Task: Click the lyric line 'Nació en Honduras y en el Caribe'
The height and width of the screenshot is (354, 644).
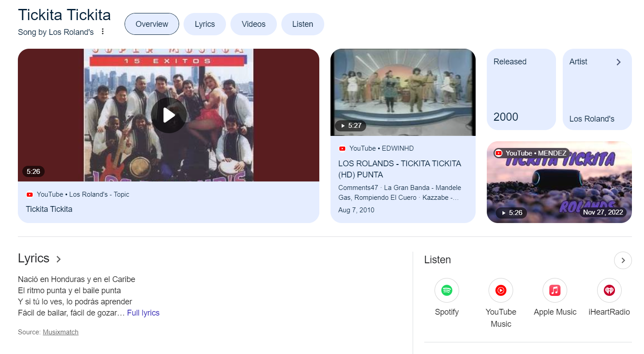Action: (76, 279)
